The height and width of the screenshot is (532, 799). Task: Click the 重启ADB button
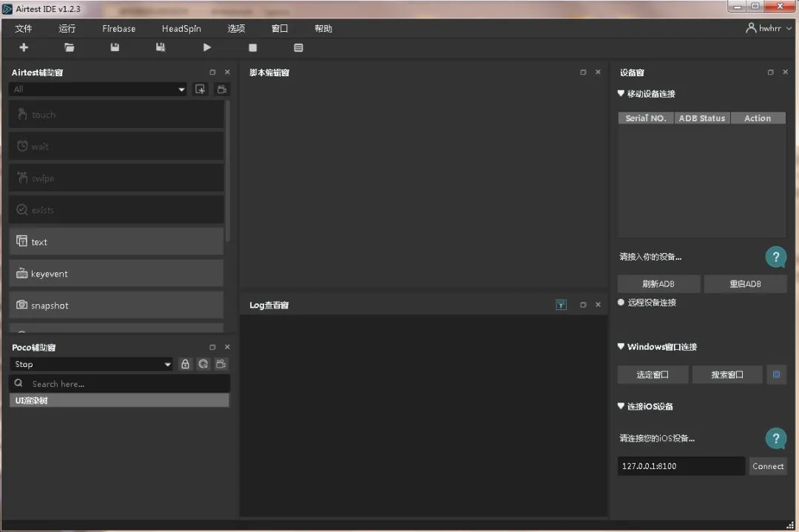[x=745, y=284]
